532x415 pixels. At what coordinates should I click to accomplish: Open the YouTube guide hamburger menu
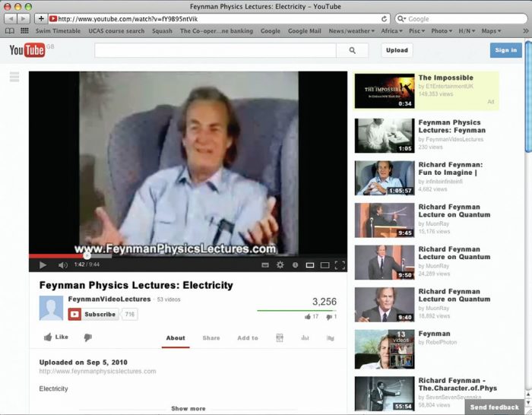point(14,77)
